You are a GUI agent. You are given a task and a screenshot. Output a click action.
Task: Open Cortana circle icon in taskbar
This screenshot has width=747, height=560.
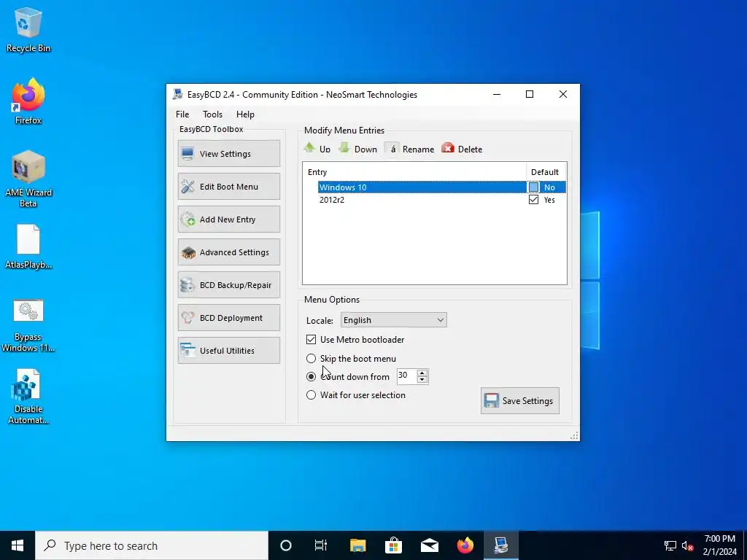(286, 545)
